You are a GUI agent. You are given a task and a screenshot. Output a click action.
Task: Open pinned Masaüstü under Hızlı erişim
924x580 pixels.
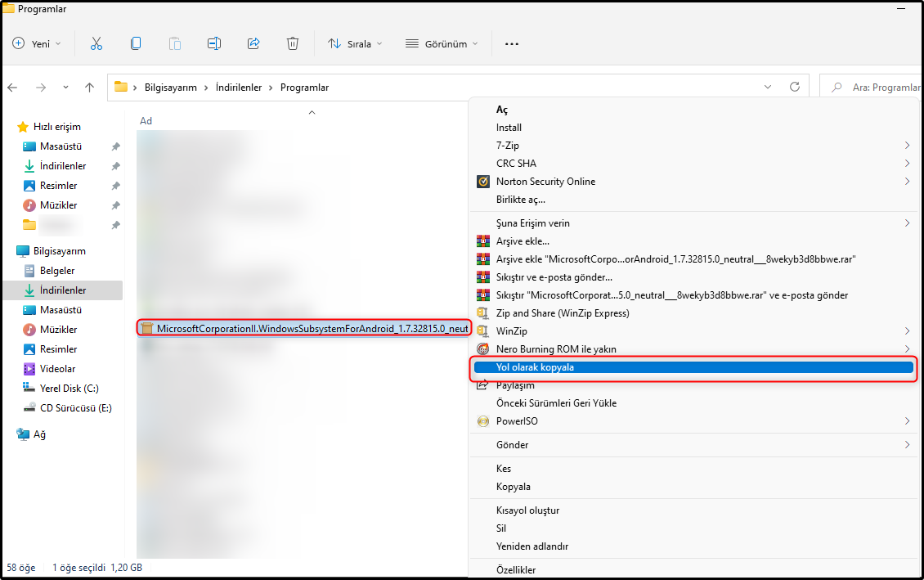[x=61, y=146]
